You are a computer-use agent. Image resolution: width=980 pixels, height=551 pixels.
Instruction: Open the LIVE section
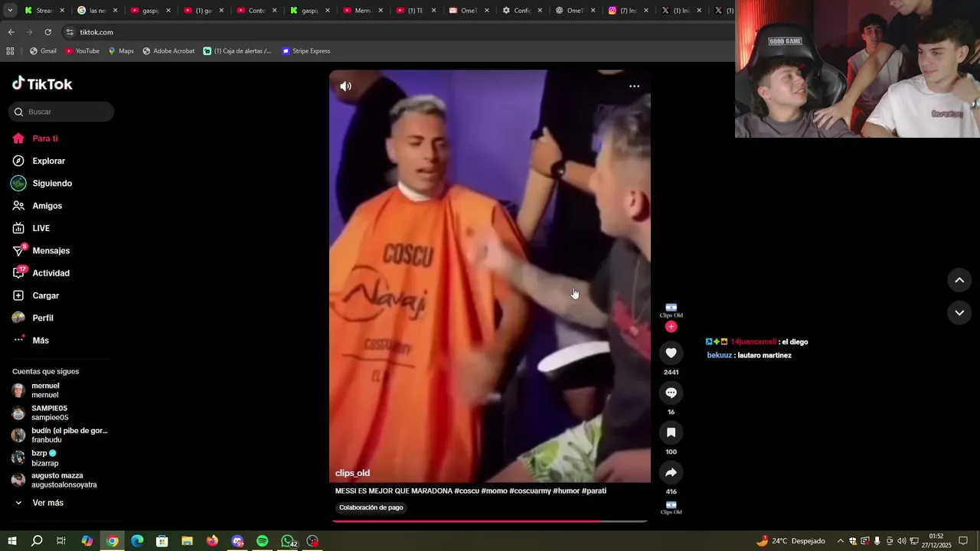[x=31, y=228]
